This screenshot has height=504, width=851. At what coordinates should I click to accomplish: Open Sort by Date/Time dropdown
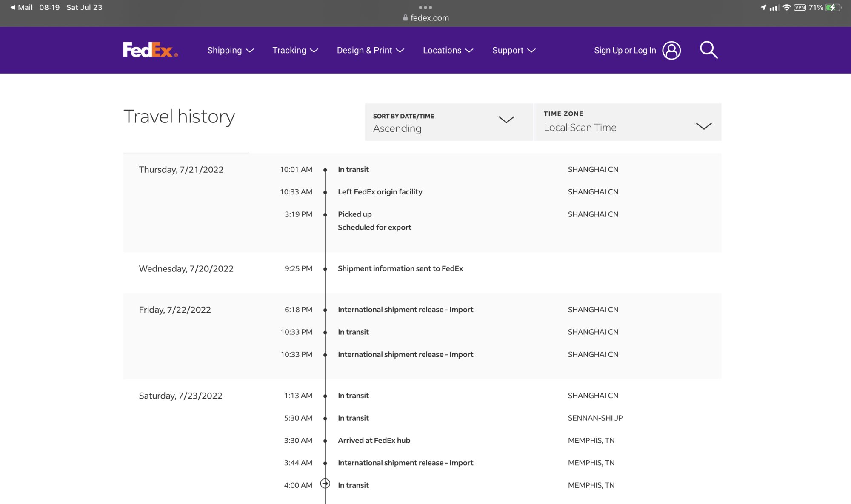(448, 122)
